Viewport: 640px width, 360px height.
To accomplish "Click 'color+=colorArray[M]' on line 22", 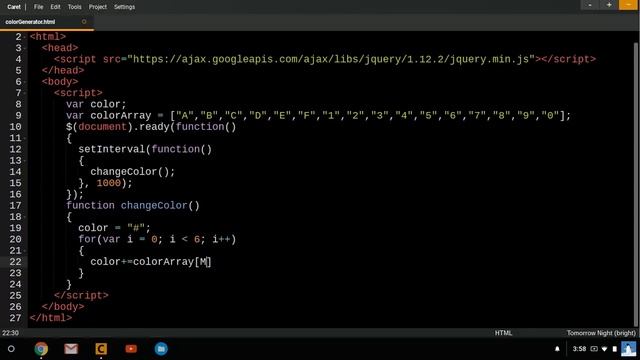I will pos(151,262).
